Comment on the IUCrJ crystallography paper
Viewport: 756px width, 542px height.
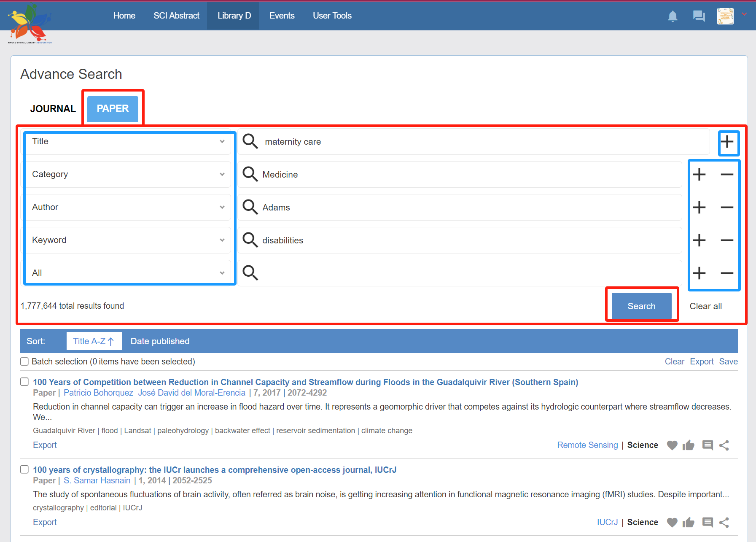click(x=708, y=523)
